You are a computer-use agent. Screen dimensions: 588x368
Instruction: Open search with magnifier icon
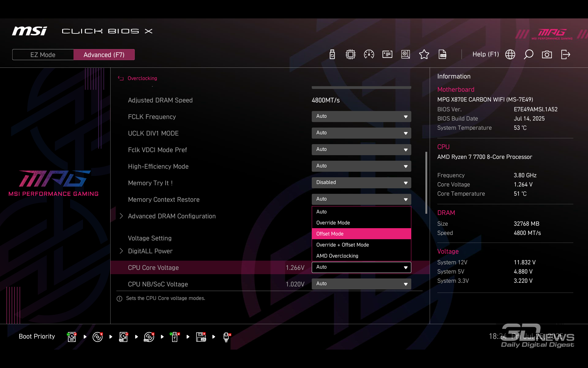tap(529, 55)
